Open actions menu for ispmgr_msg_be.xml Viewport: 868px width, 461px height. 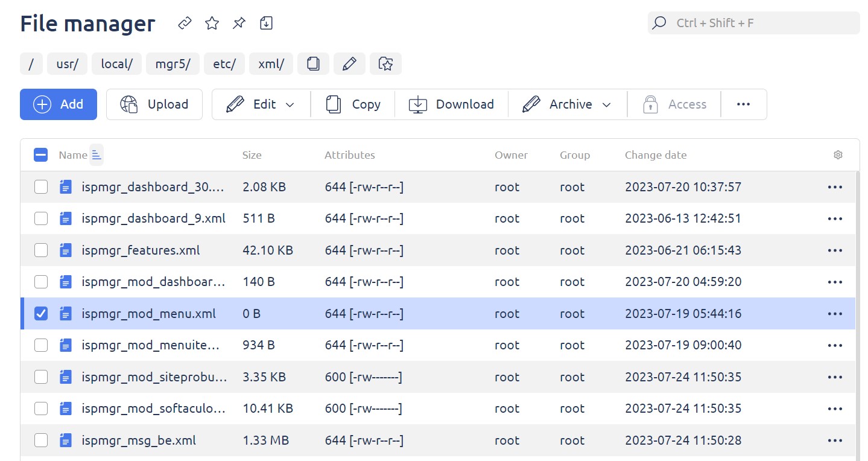(x=835, y=440)
